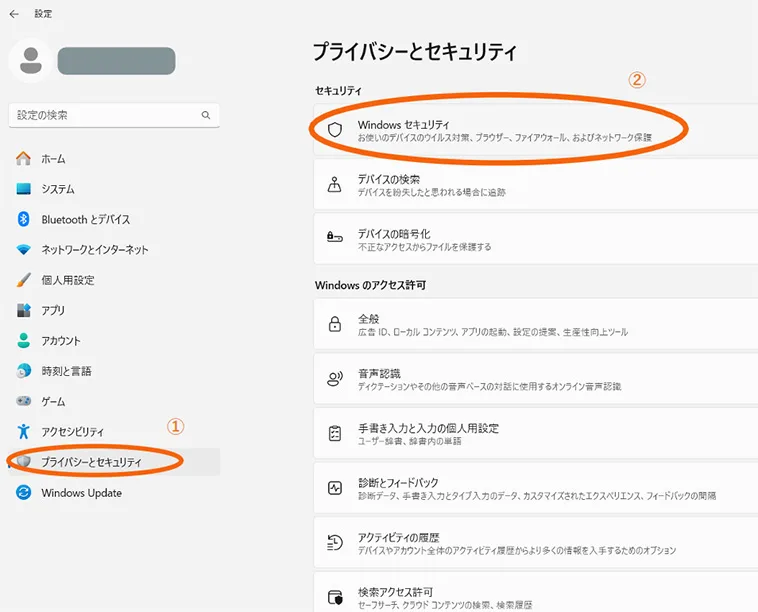Screen dimensions: 758x612
Task: Open デバイスの検索 settings
Action: 536,184
